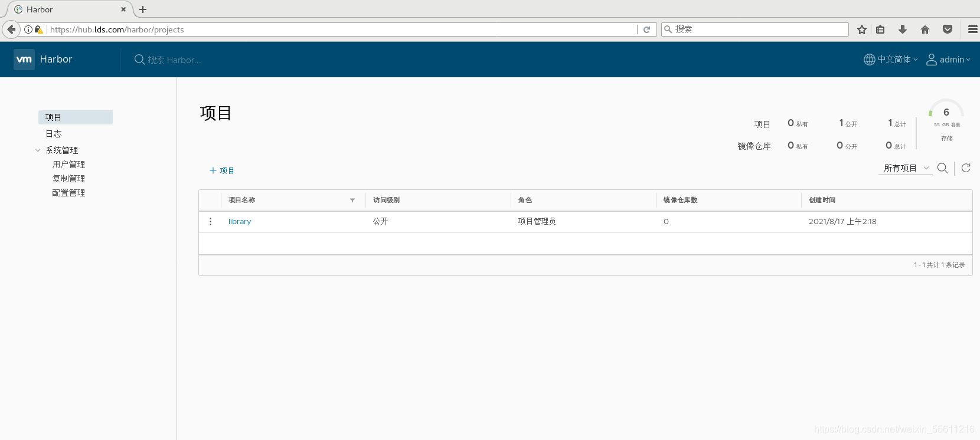Click the browser 搜索 search box
The width and height of the screenshot is (980, 440).
[755, 29]
